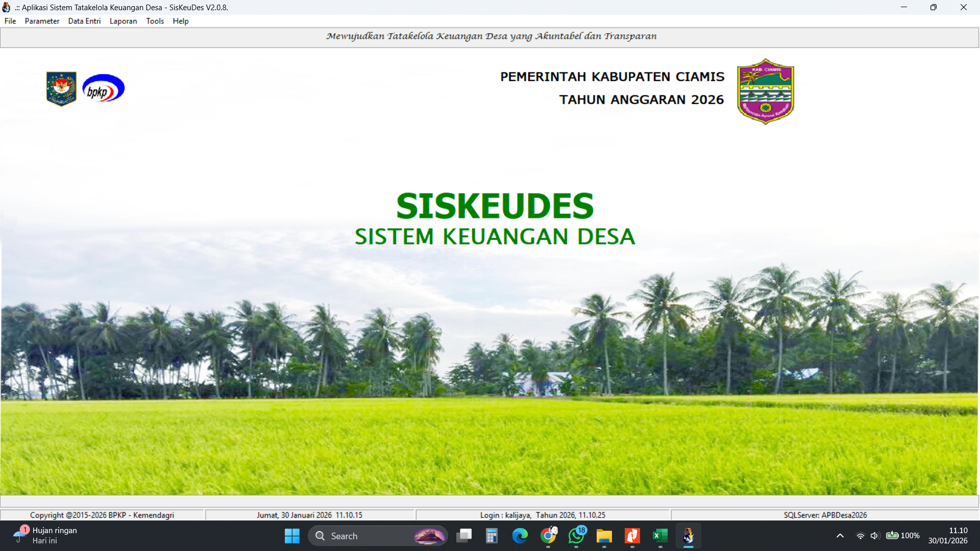The height and width of the screenshot is (551, 980).
Task: Click the BPKP logo
Action: (104, 89)
